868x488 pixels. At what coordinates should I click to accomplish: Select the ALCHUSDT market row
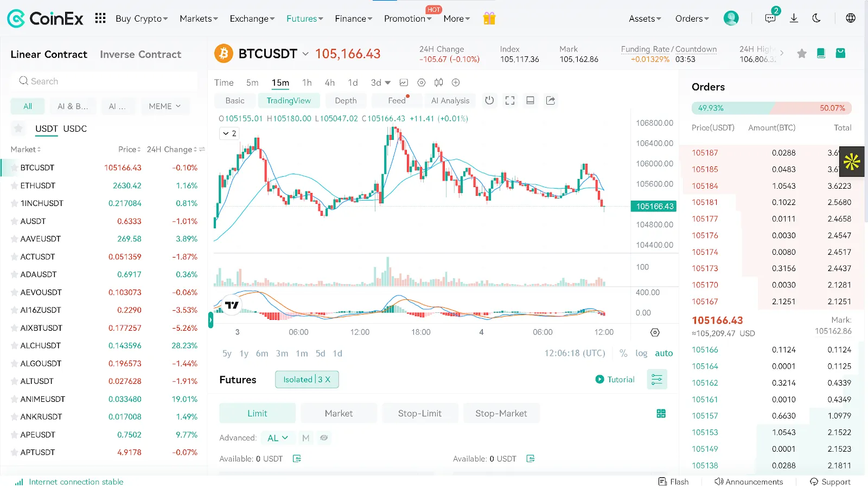104,345
